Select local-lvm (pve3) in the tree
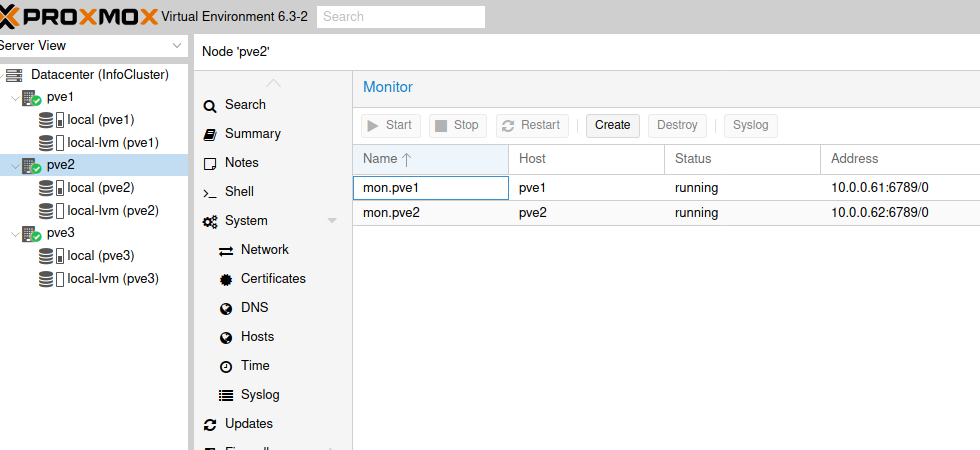This screenshot has width=980, height=450. click(x=113, y=278)
